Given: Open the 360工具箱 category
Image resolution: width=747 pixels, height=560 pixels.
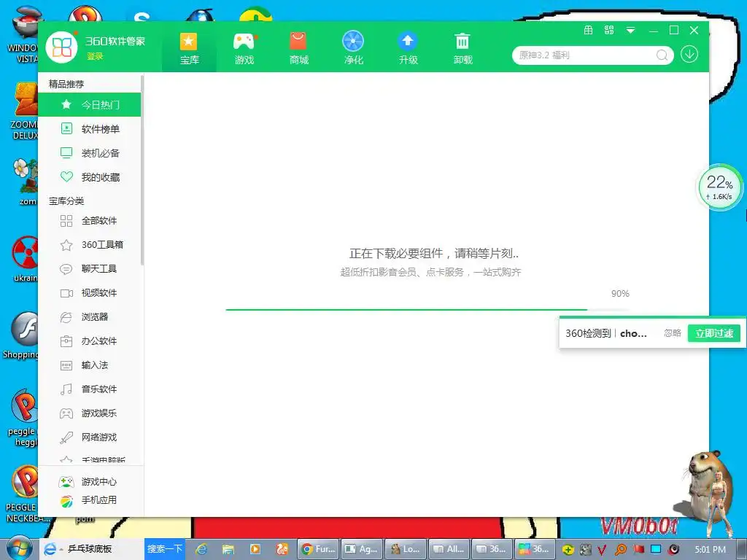Looking at the screenshot, I should coord(90,245).
